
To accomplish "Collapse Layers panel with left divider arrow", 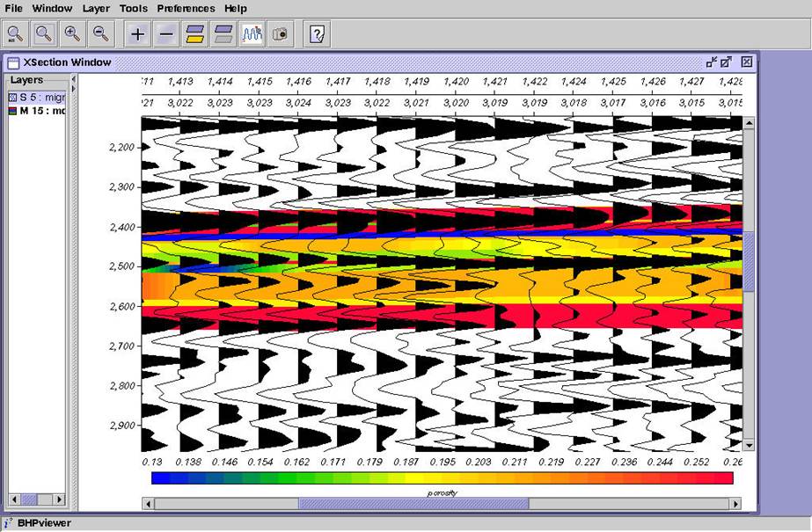I will click(x=73, y=79).
